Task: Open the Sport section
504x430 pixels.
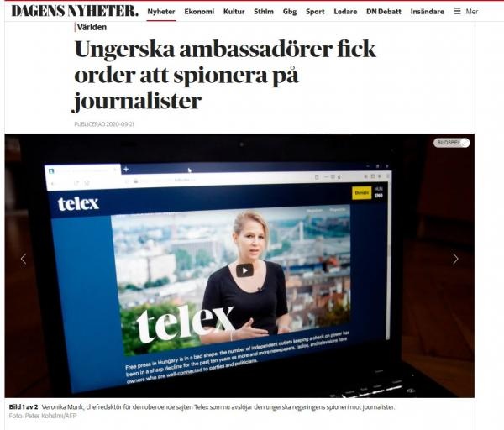Action: pos(315,12)
